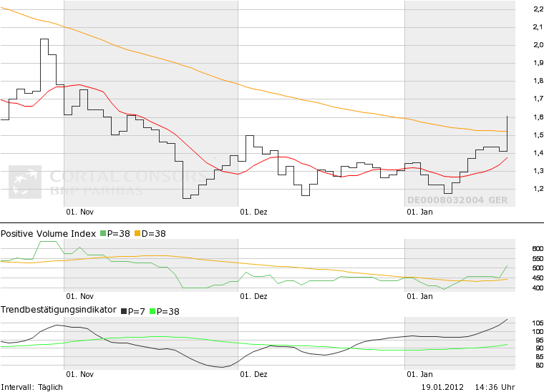Click the D=38 legend text
Image resolution: width=544 pixels, height=392 pixels.
[x=154, y=234]
